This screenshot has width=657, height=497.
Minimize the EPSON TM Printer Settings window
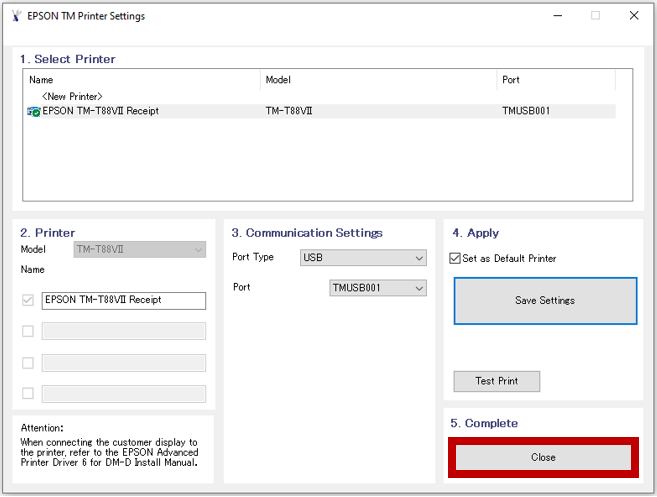click(557, 16)
